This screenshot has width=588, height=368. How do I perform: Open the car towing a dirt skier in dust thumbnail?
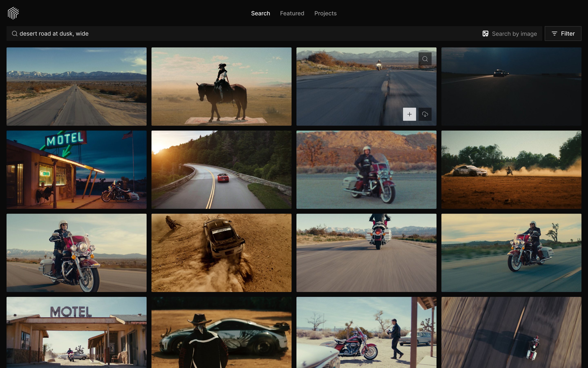[511, 170]
